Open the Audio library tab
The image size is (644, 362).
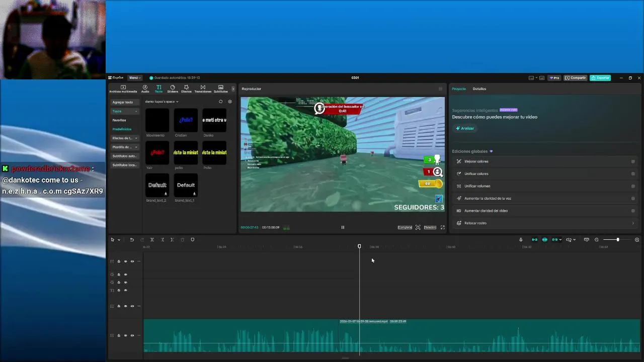point(145,89)
